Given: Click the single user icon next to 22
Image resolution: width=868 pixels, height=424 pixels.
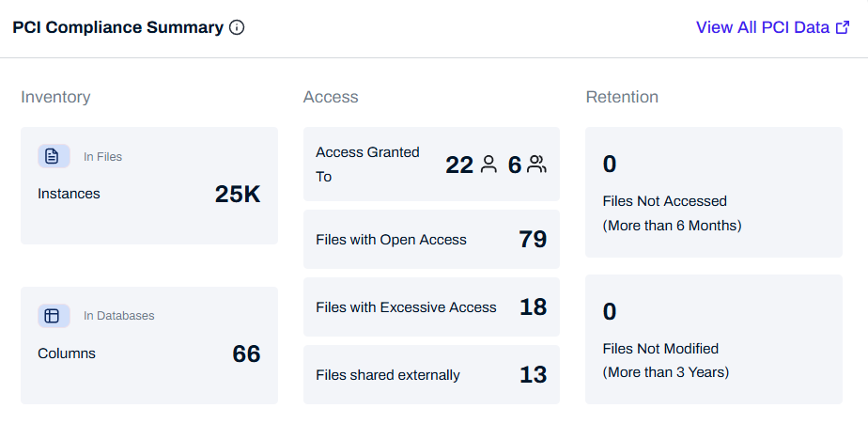Looking at the screenshot, I should pos(488,165).
